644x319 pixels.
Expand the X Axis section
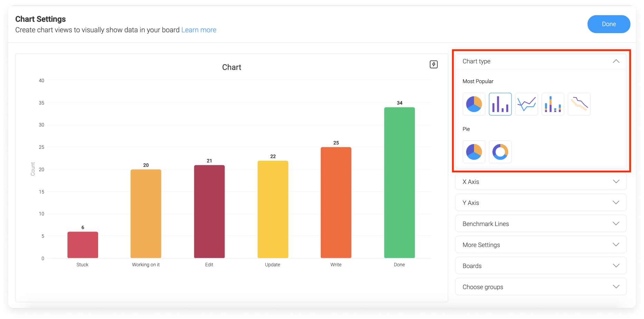point(616,181)
